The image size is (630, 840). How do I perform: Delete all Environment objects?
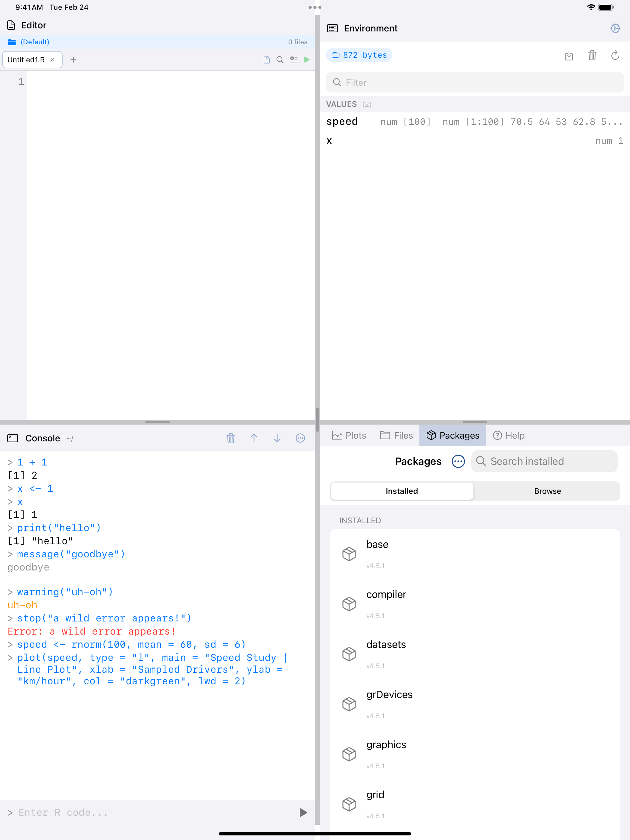(592, 56)
